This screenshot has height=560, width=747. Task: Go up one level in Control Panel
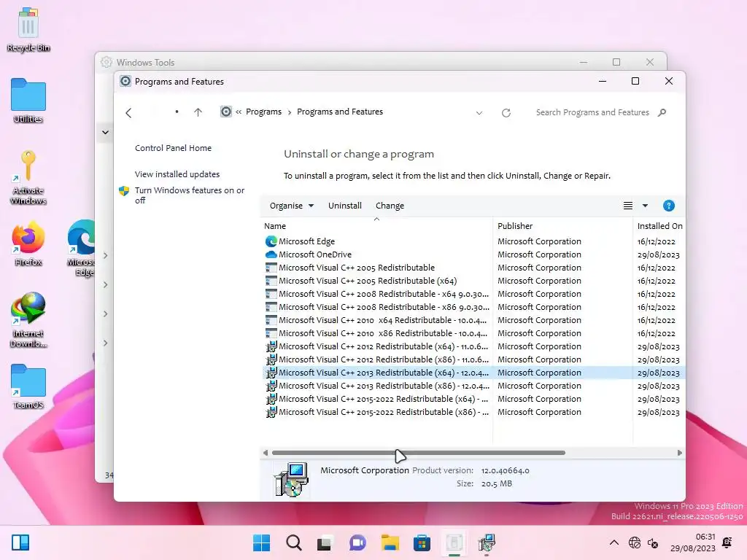click(198, 112)
